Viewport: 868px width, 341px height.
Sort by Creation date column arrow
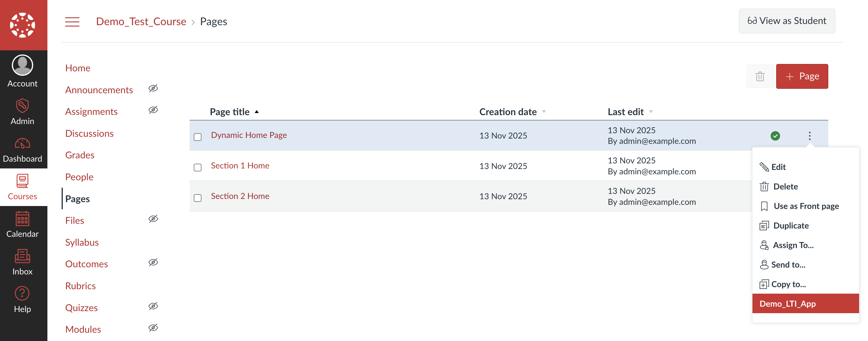[x=544, y=112]
